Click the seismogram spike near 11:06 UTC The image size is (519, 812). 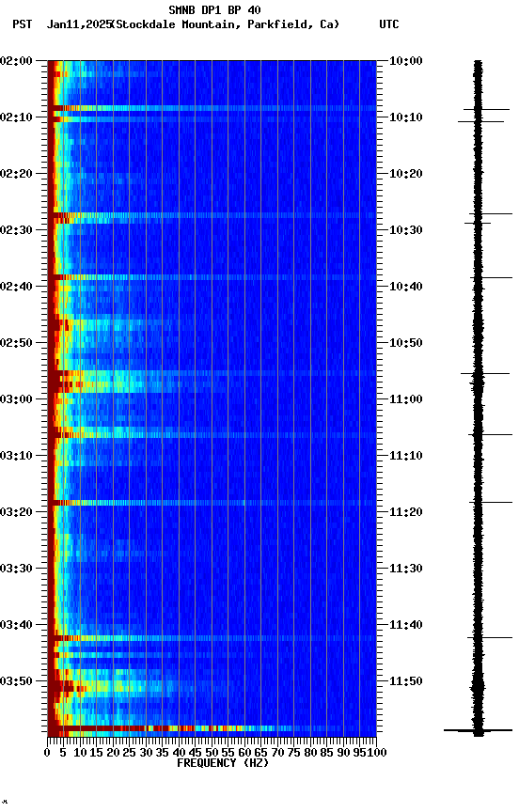coord(490,434)
